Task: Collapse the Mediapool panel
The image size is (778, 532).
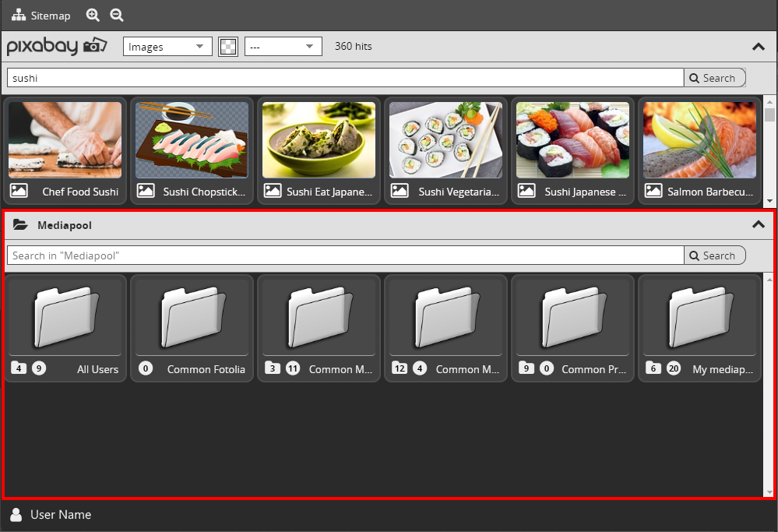Action: click(x=759, y=224)
